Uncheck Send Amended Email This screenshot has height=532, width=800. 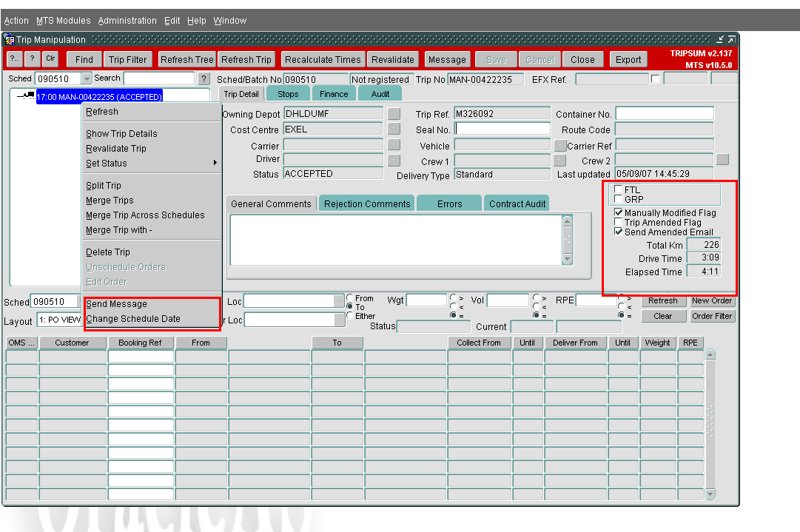click(619, 232)
